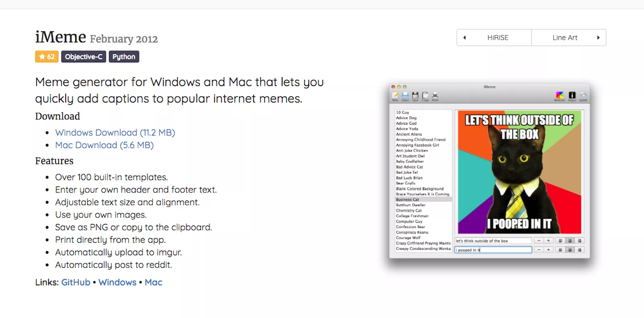Open the GitHub link
The image size is (644, 318).
76,283
